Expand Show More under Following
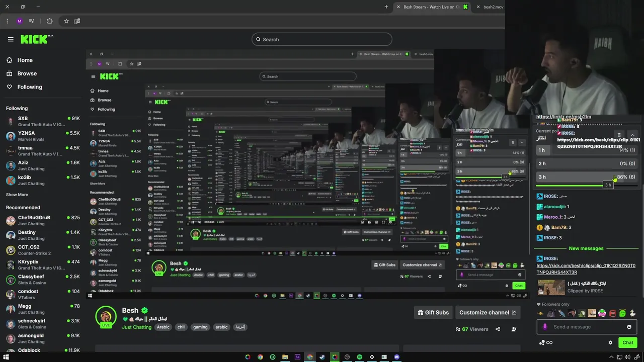This screenshot has width=644, height=362. pos(17,195)
